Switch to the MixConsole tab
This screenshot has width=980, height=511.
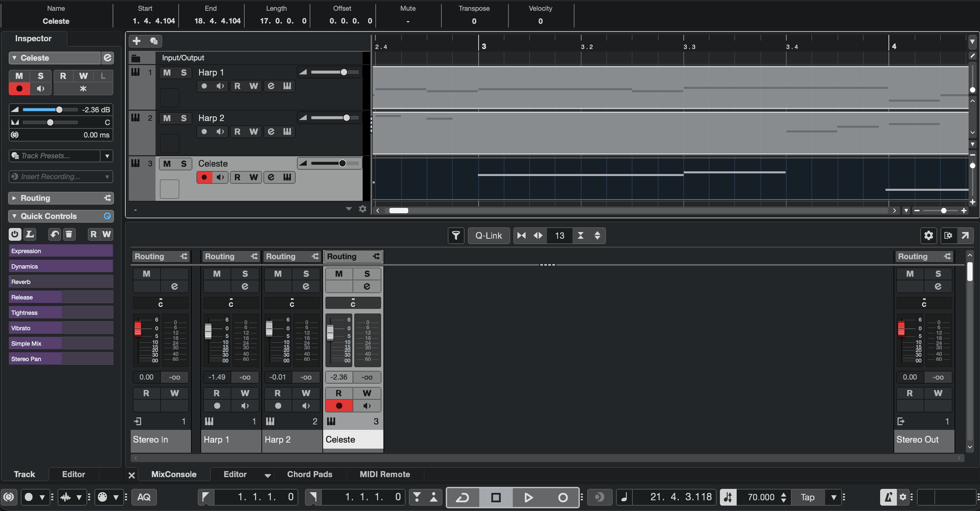coord(174,474)
